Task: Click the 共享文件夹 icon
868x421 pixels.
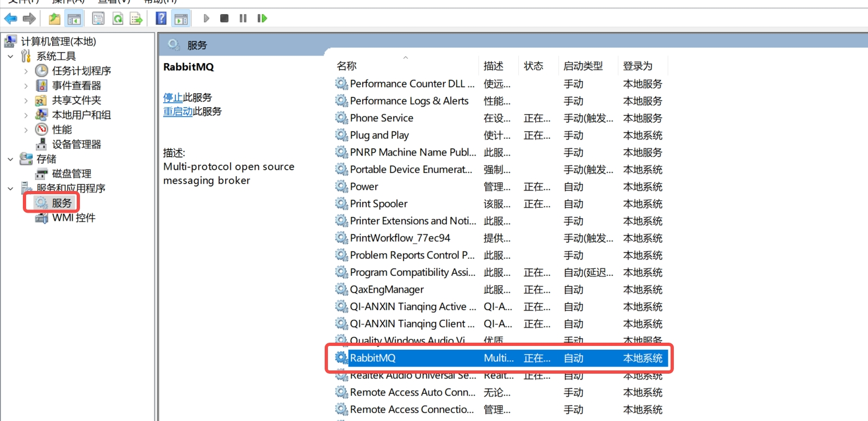Action: [41, 100]
